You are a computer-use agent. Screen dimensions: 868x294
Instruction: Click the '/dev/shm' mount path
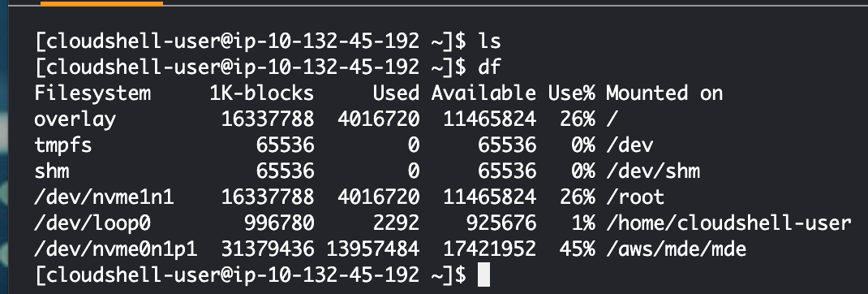tap(653, 171)
